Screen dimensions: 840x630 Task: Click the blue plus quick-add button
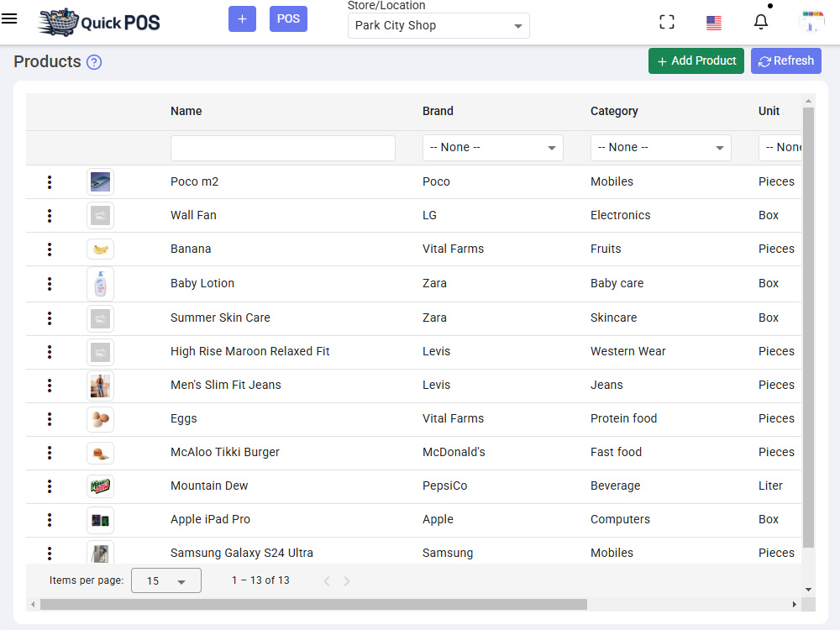[242, 18]
